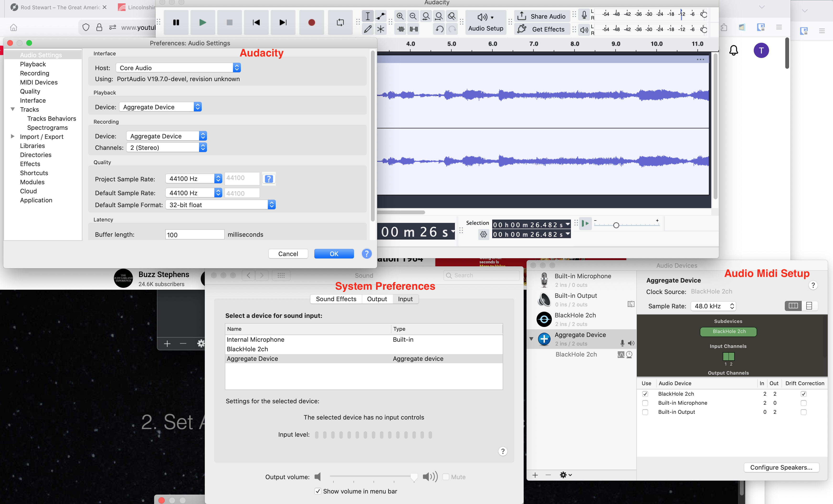Click the Get Effects button

pyautogui.click(x=542, y=29)
